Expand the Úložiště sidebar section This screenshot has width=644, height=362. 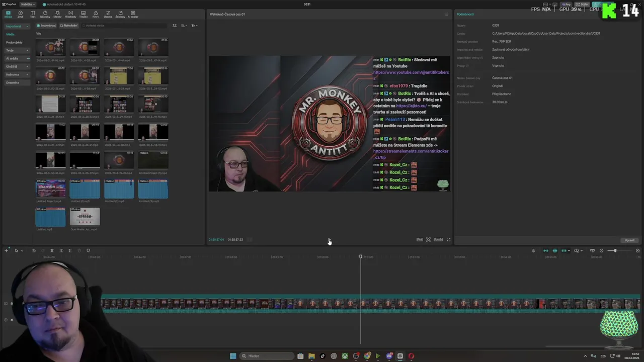[18, 66]
